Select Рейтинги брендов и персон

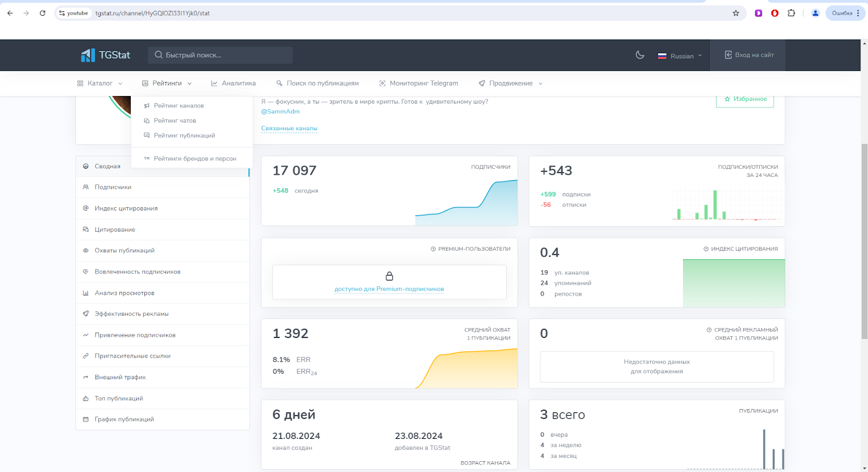192,158
